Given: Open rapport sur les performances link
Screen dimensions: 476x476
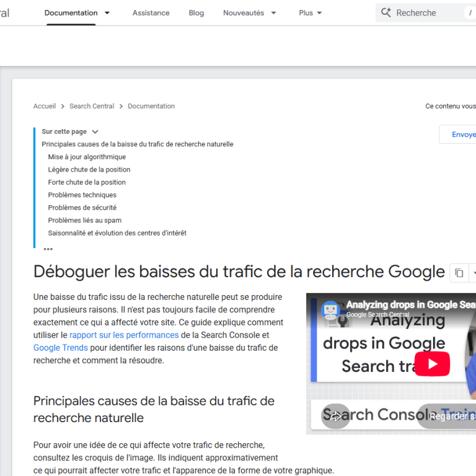Looking at the screenshot, I should tap(124, 335).
